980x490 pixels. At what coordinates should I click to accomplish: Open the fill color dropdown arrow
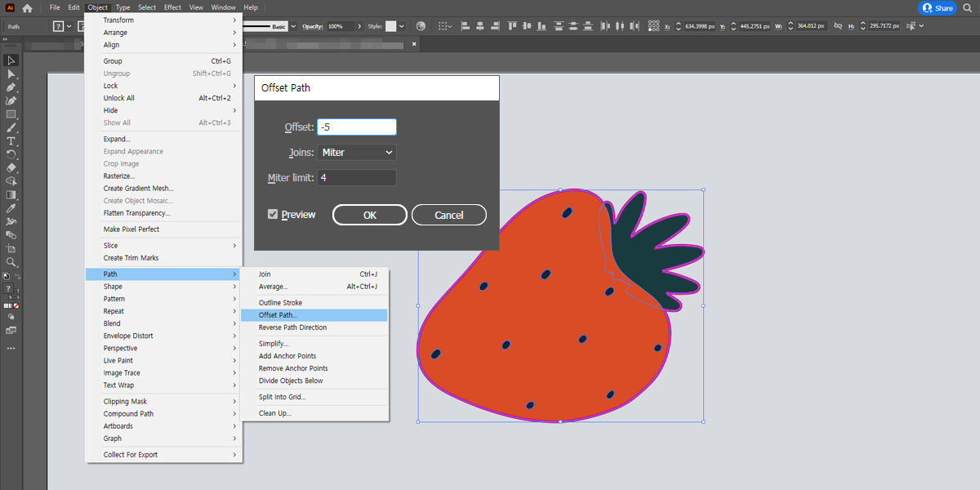(69, 26)
